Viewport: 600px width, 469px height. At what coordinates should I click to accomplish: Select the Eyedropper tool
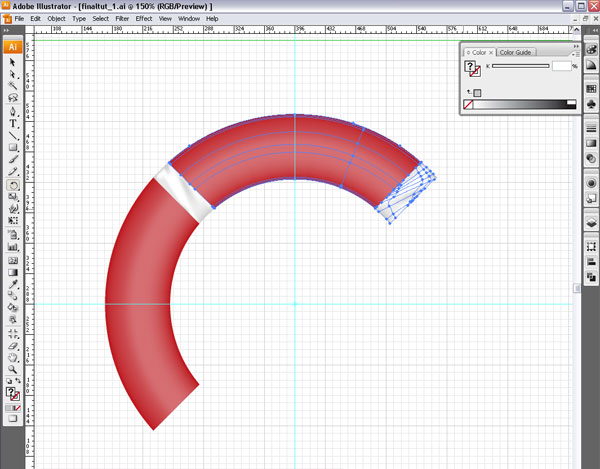(x=13, y=284)
